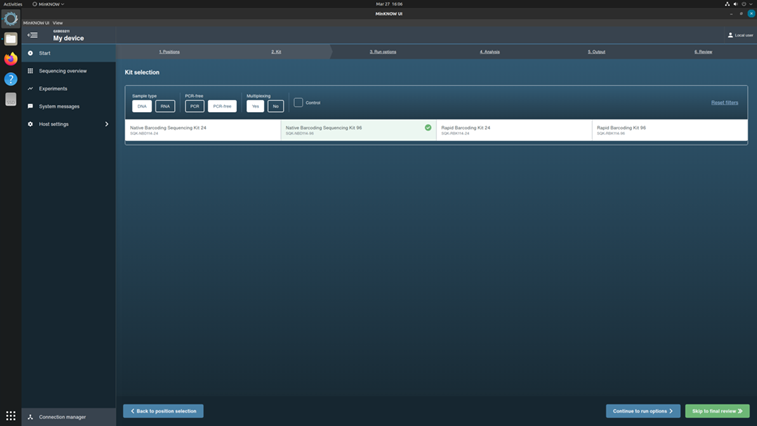
Task: Open Experiments chart icon
Action: point(30,89)
